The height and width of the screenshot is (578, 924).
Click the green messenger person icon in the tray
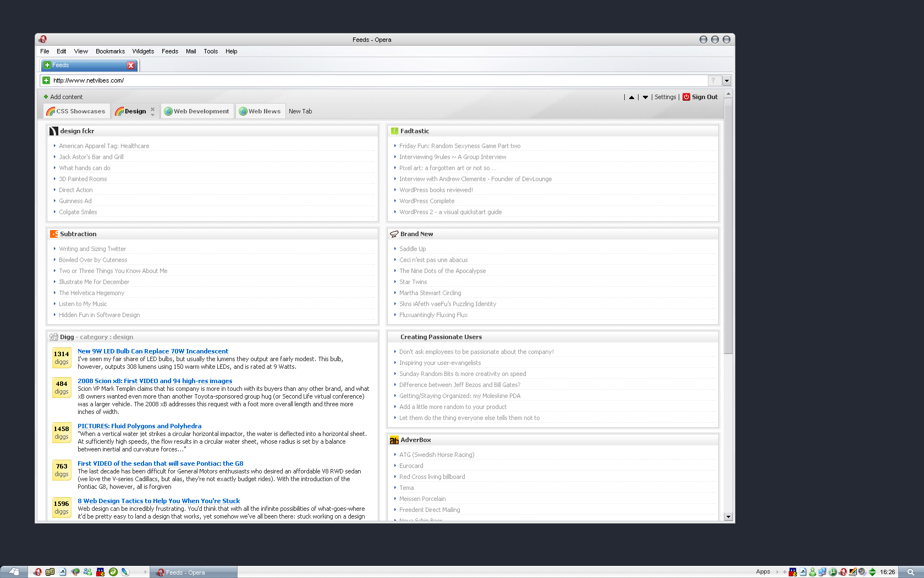coord(812,572)
